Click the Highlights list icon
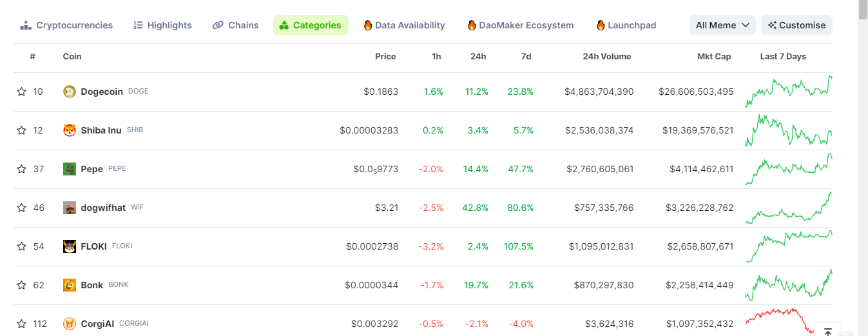Image resolution: width=868 pixels, height=336 pixels. pos(138,25)
